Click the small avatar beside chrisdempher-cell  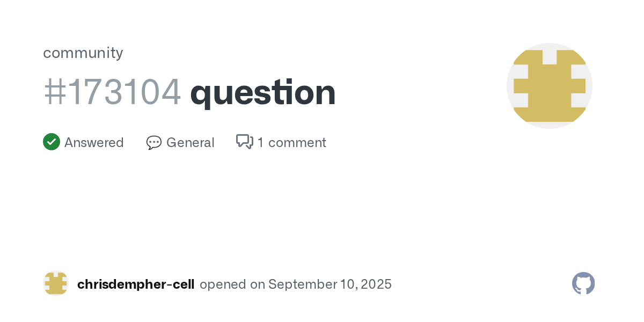coord(56,283)
